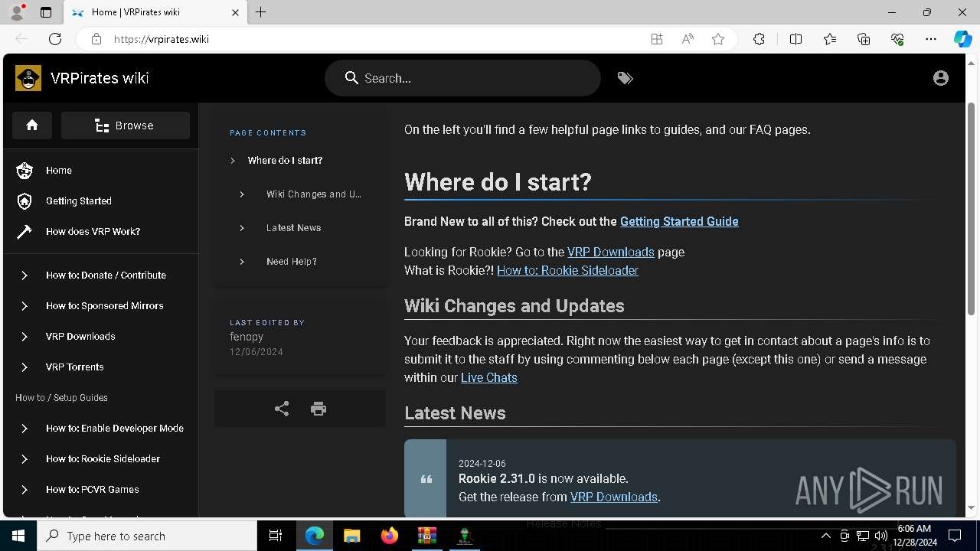The width and height of the screenshot is (980, 551).
Task: Click the VRPirates wiki logo icon
Action: pyautogui.click(x=28, y=78)
